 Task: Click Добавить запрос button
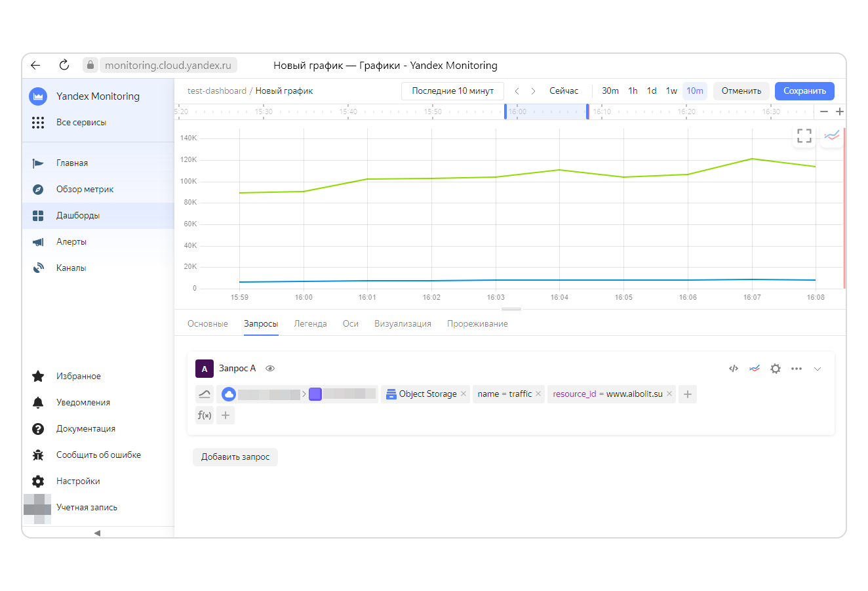coord(235,457)
